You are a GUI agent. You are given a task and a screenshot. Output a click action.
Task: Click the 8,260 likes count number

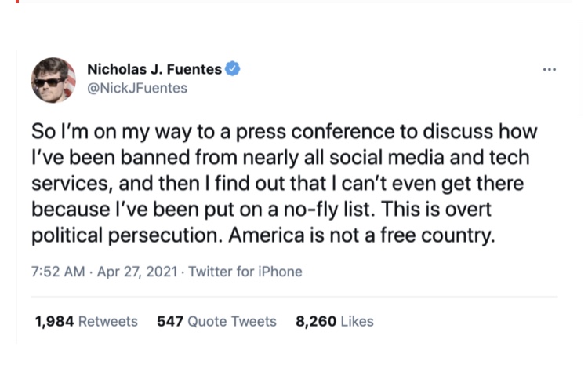click(x=315, y=321)
